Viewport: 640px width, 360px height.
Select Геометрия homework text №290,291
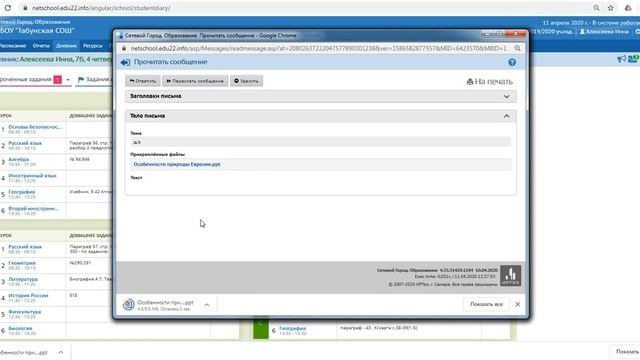pyautogui.click(x=80, y=263)
